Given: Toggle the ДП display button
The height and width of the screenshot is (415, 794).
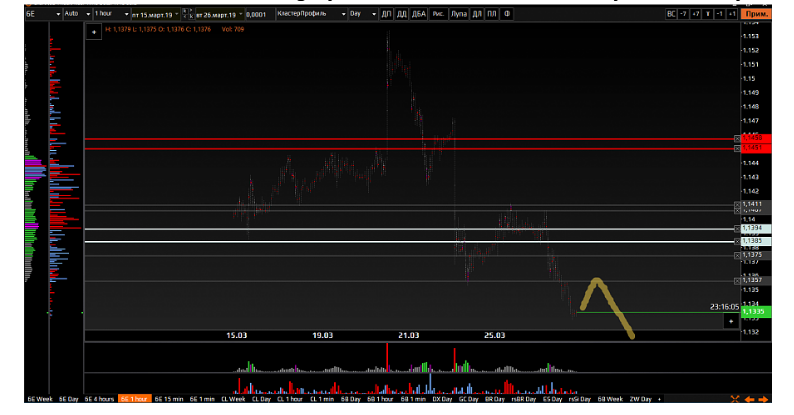Looking at the screenshot, I should pos(386,15).
